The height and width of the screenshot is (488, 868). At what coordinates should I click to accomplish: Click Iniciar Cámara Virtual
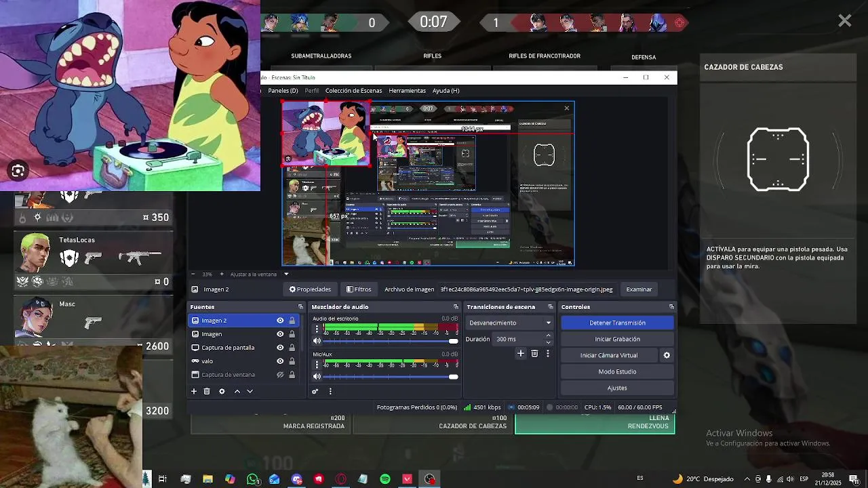(609, 355)
